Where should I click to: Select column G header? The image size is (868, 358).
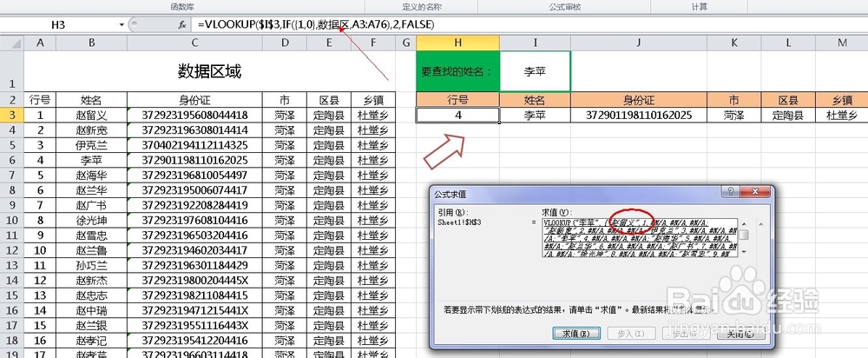[x=405, y=43]
